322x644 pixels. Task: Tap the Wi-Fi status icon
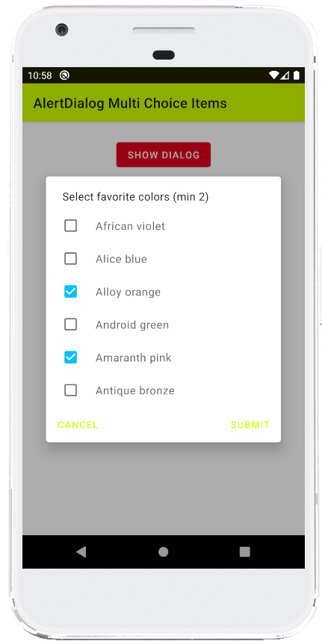pyautogui.click(x=273, y=75)
